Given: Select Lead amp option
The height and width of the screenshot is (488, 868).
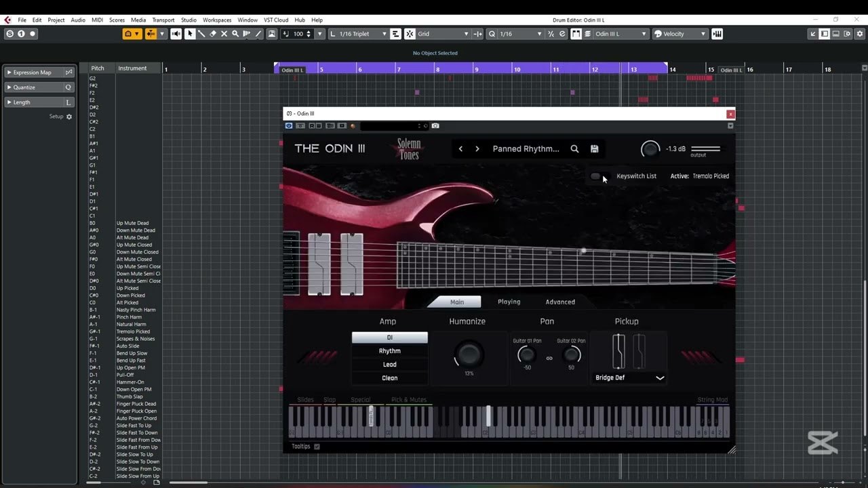Looking at the screenshot, I should [390, 365].
